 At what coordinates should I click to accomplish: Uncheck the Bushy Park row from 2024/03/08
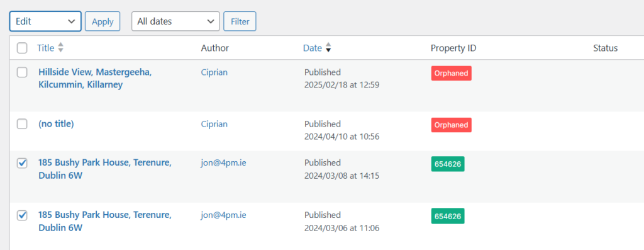coord(22,163)
